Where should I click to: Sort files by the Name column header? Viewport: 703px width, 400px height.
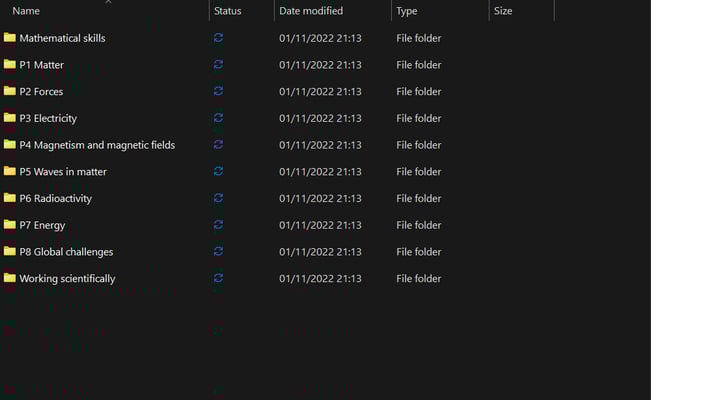(x=26, y=11)
